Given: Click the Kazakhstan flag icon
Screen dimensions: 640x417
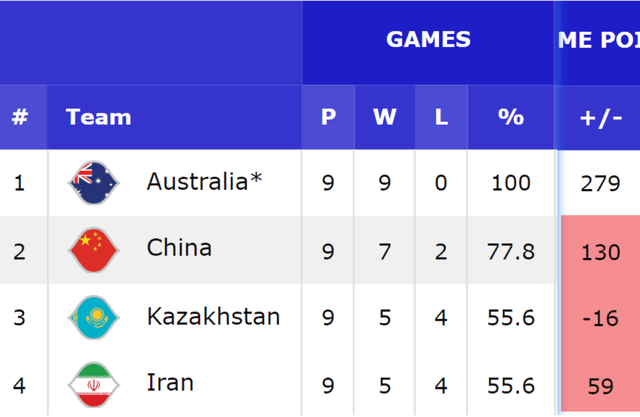Looking at the screenshot, I should pos(93,317).
